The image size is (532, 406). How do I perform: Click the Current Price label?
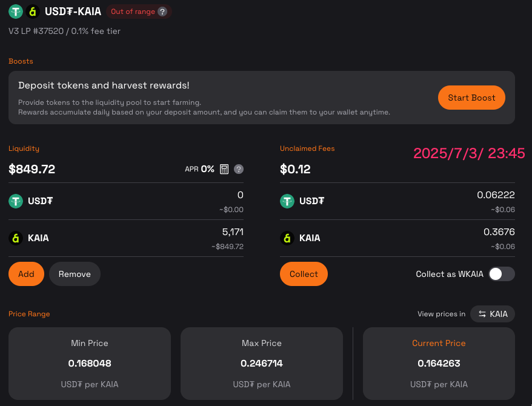point(439,343)
